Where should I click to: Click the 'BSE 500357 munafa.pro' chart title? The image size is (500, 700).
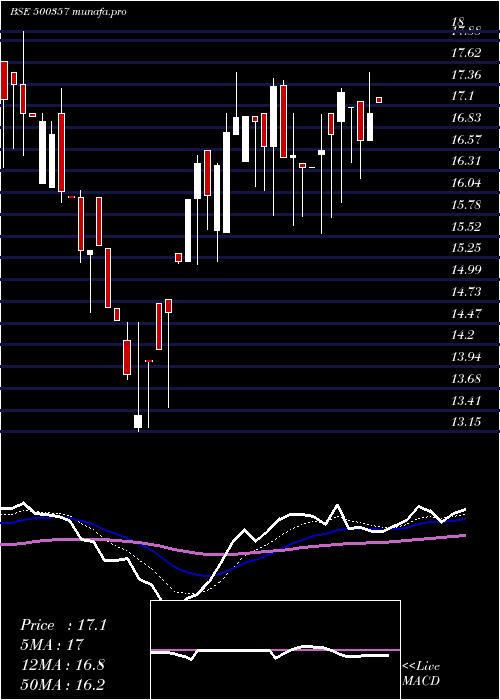pyautogui.click(x=68, y=12)
